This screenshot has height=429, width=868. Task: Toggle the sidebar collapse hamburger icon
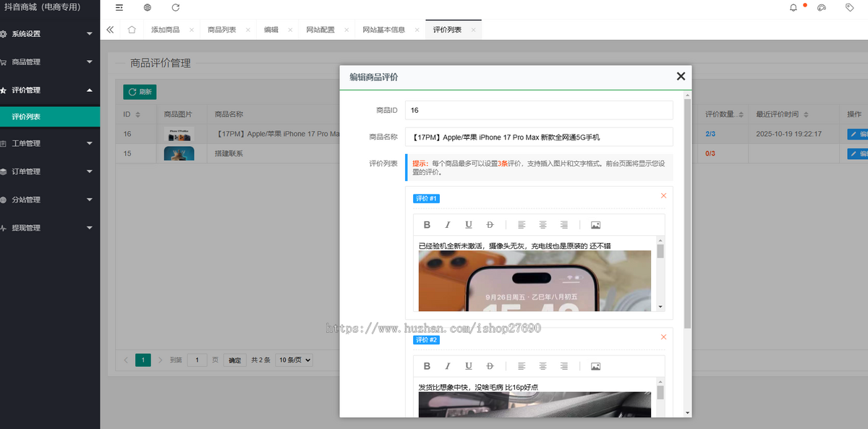[119, 7]
